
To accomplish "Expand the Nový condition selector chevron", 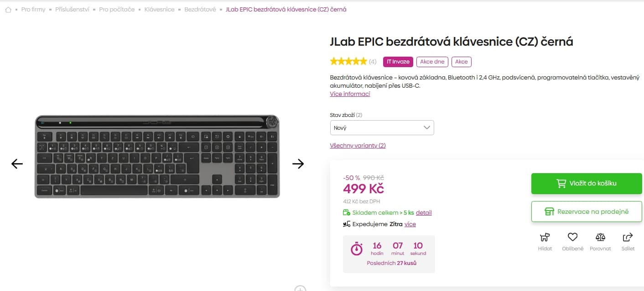I will point(427,127).
